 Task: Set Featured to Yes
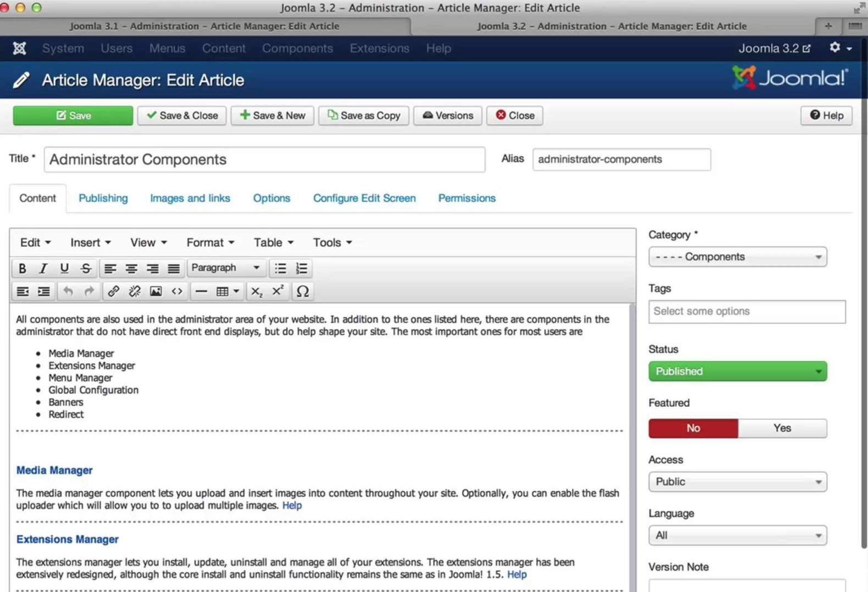coord(782,428)
